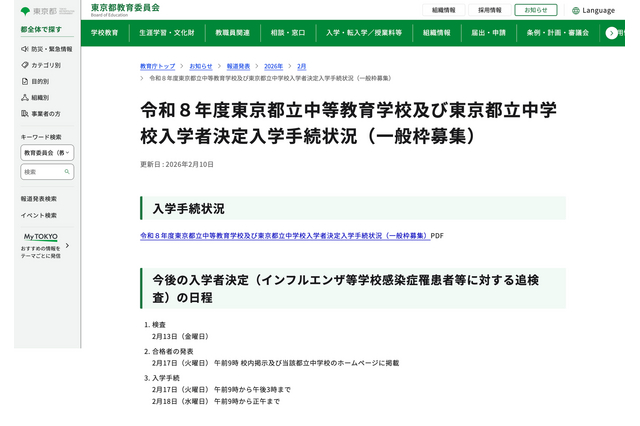
Task: Go to 2月 breadcrumb link
Action: [302, 66]
